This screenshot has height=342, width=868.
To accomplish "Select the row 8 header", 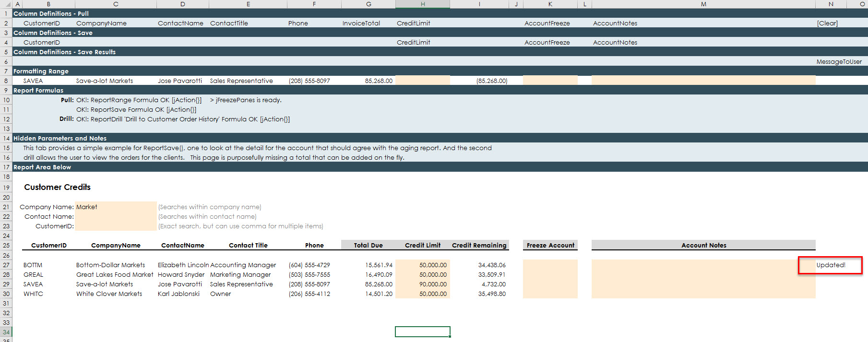I will click(6, 81).
